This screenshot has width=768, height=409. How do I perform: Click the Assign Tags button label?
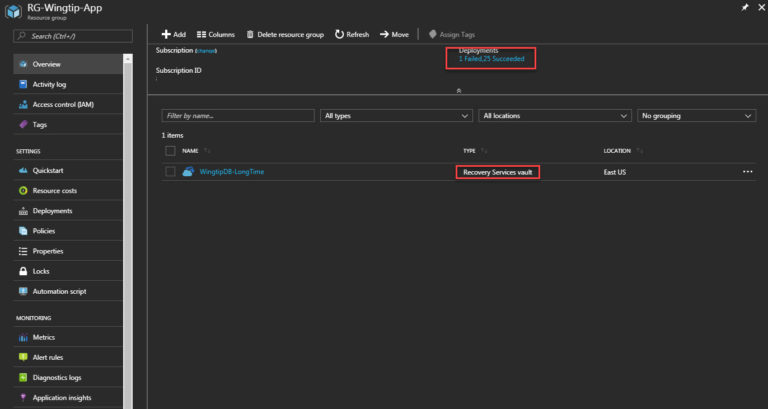[457, 34]
